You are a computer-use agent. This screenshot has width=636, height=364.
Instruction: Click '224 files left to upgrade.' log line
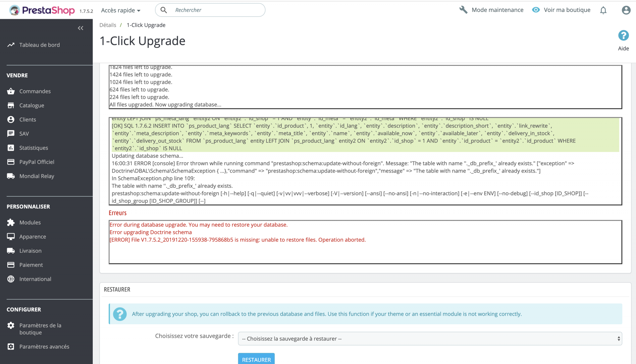tap(139, 97)
